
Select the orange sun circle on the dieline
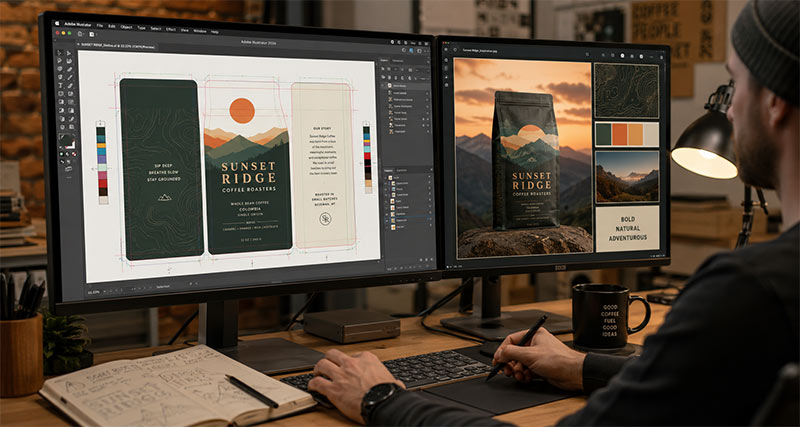242,111
